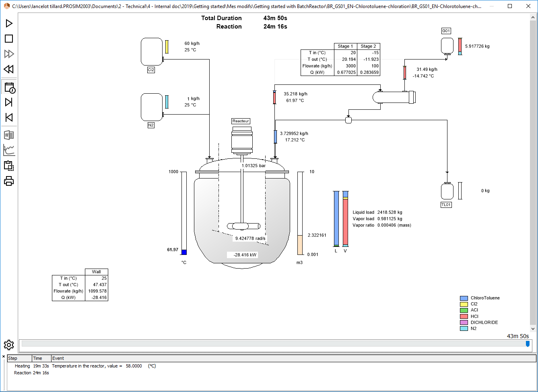Click the Stop simulation button
The height and width of the screenshot is (392, 538).
coord(9,39)
